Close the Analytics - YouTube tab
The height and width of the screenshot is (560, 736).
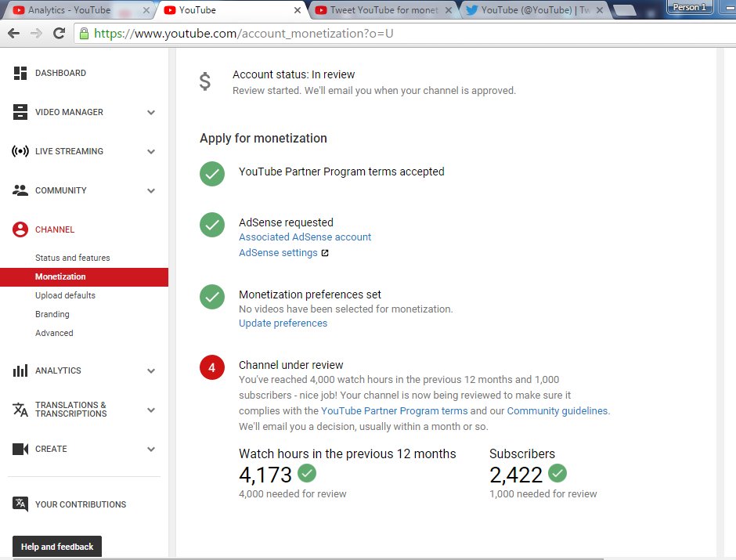pos(146,10)
